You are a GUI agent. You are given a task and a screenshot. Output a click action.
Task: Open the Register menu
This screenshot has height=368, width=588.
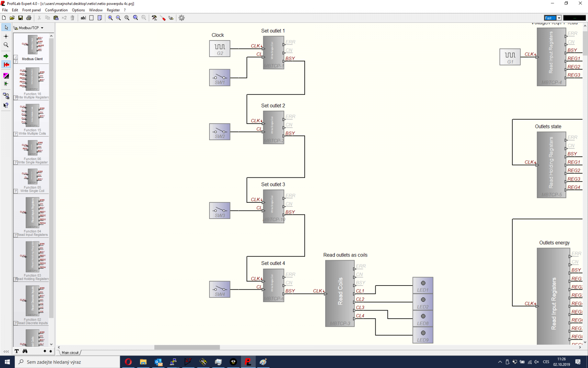(x=113, y=10)
